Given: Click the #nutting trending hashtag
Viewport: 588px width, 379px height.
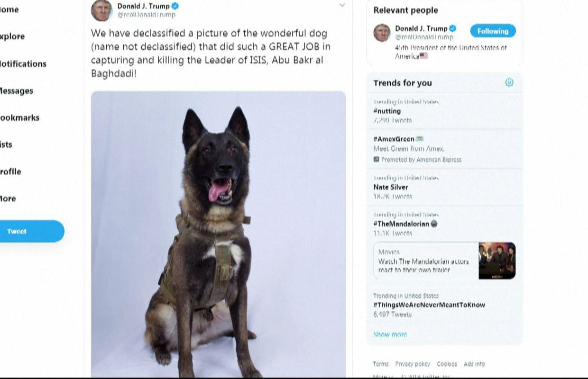Looking at the screenshot, I should [x=387, y=111].
